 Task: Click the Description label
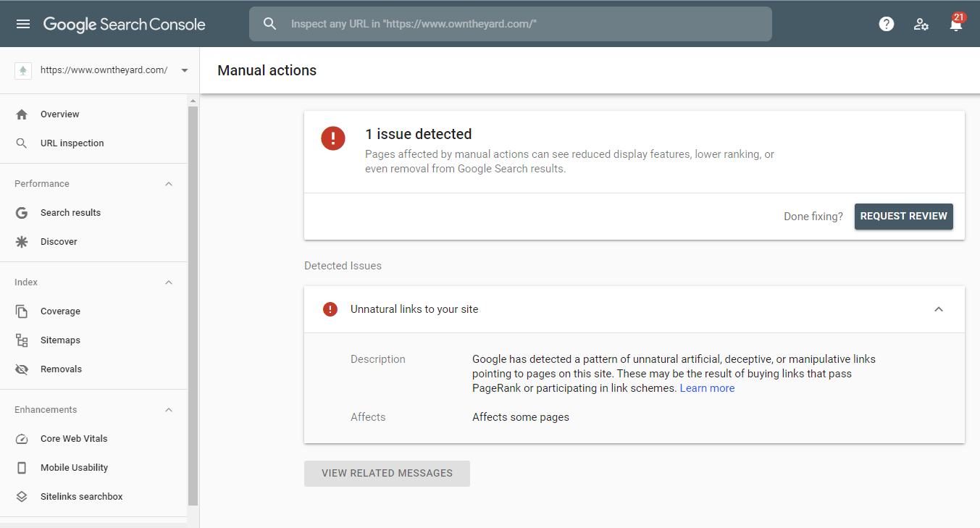(378, 359)
